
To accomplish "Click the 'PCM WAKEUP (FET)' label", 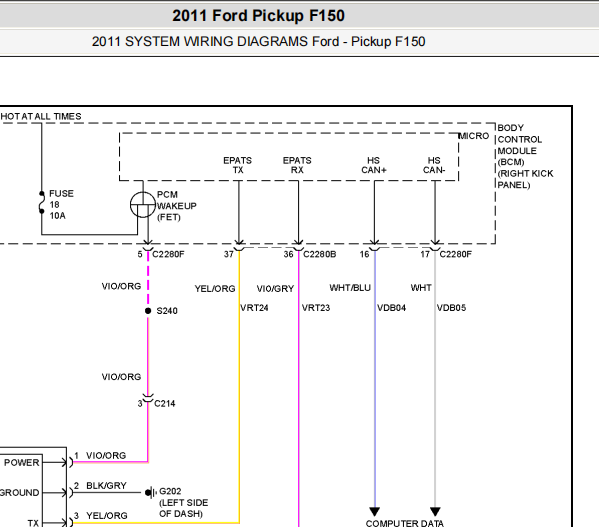I will click(176, 206).
